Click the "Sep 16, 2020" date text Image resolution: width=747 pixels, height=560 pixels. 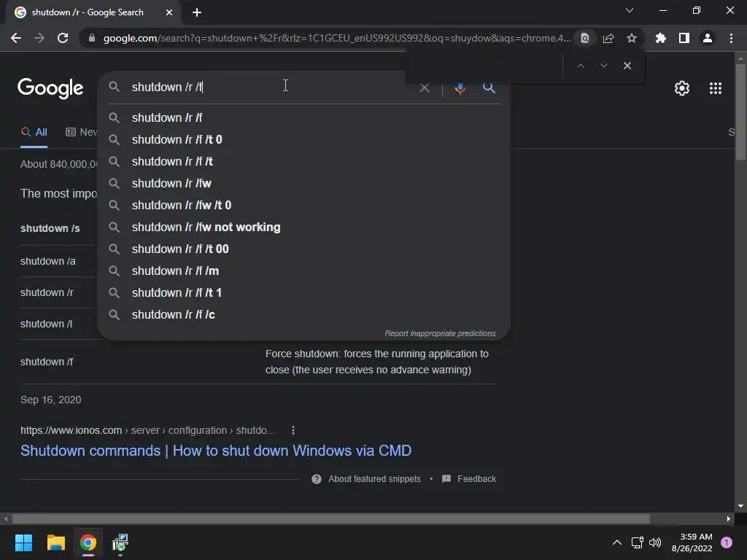50,400
